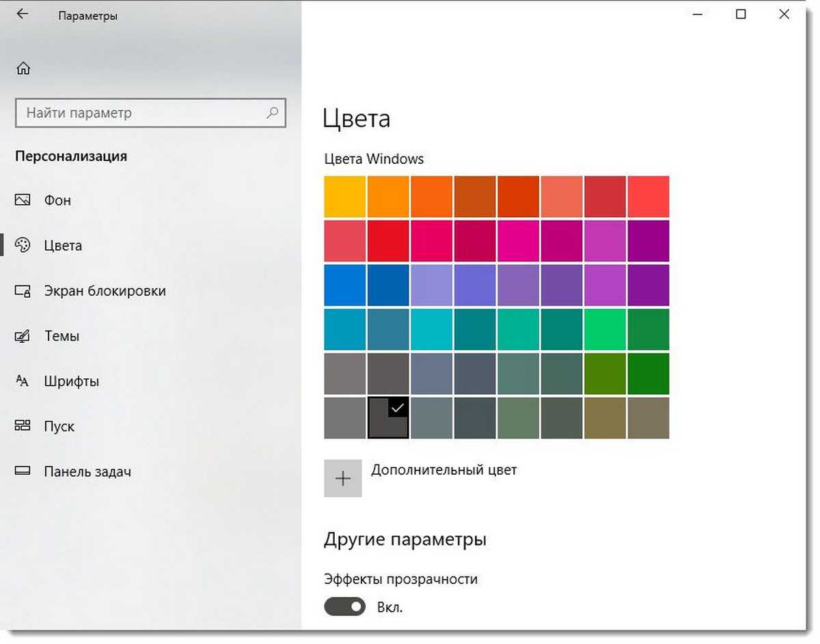Viewport: 820px width, 644px height.
Task: Open the Цвета menu item
Action: (x=63, y=245)
